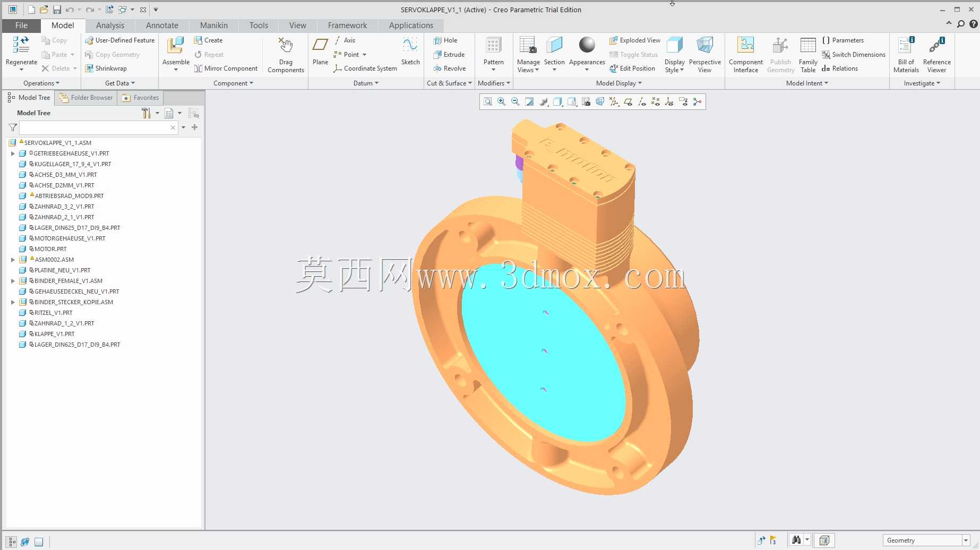980x550 pixels.
Task: Expand the GETRIEBEGEHAEUSE_V1.PRT node
Action: coord(13,153)
